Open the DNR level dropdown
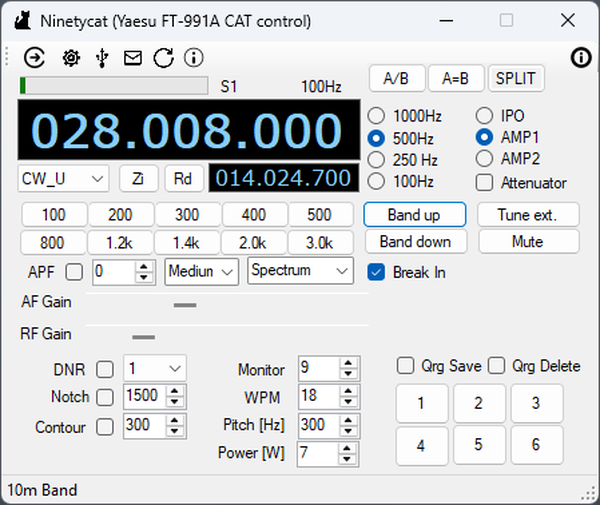This screenshot has width=600, height=505. 155,368
